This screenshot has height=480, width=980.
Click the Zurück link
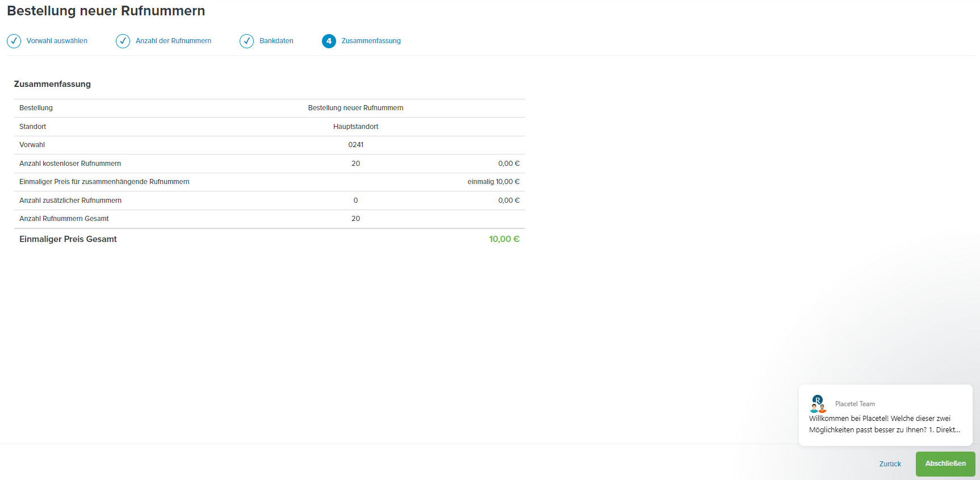(x=890, y=464)
